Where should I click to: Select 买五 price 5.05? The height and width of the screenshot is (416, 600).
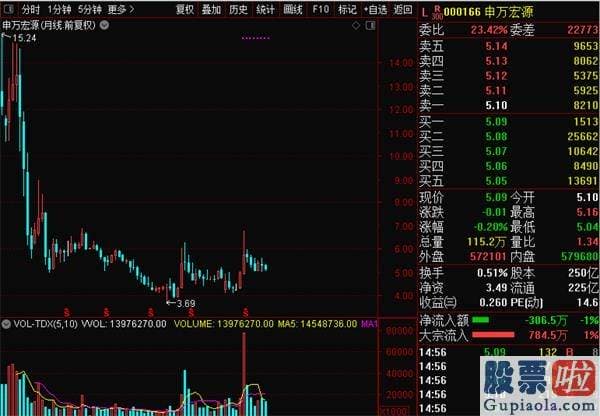click(x=496, y=181)
